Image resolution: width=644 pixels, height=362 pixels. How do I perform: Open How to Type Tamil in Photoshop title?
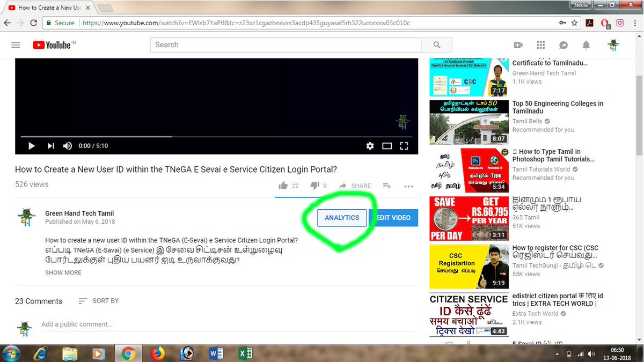point(553,156)
